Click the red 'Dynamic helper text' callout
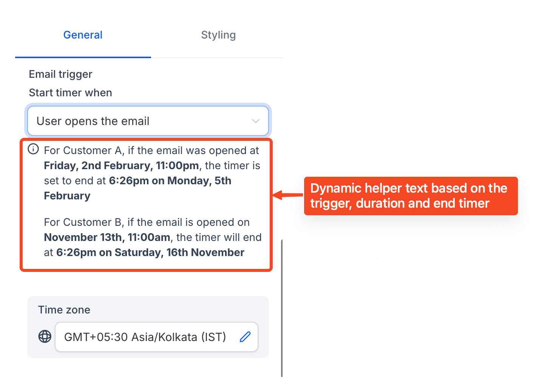 pyautogui.click(x=411, y=196)
